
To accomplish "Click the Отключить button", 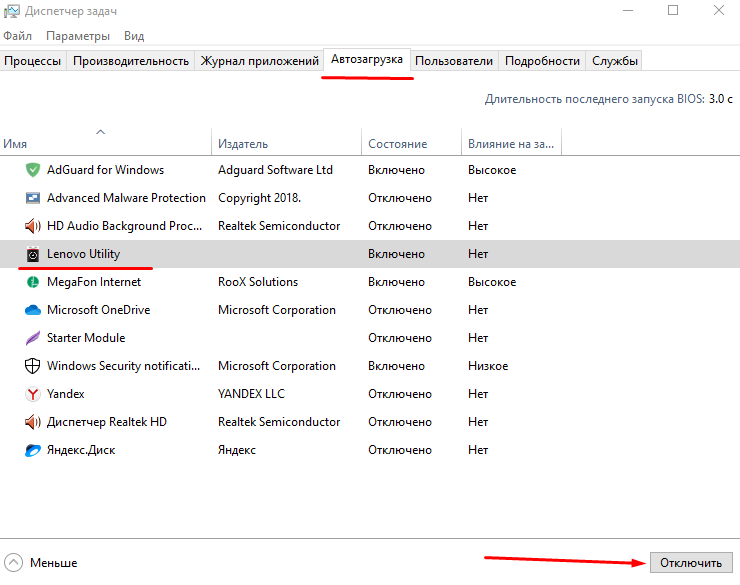I will (x=691, y=562).
